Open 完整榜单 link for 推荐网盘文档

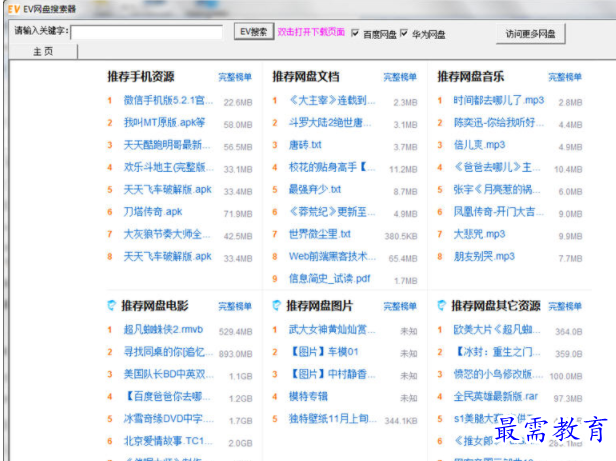(x=400, y=77)
